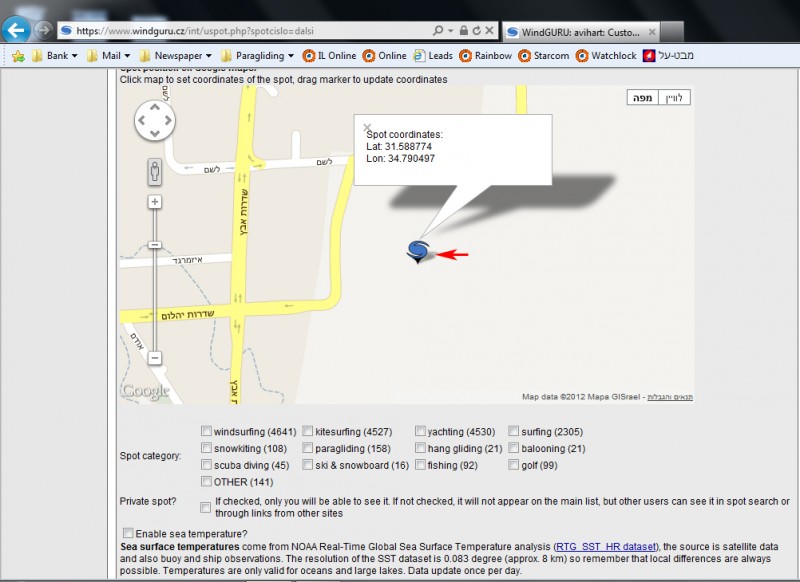
Task: Close the WindGURU browser tab
Action: [x=652, y=32]
